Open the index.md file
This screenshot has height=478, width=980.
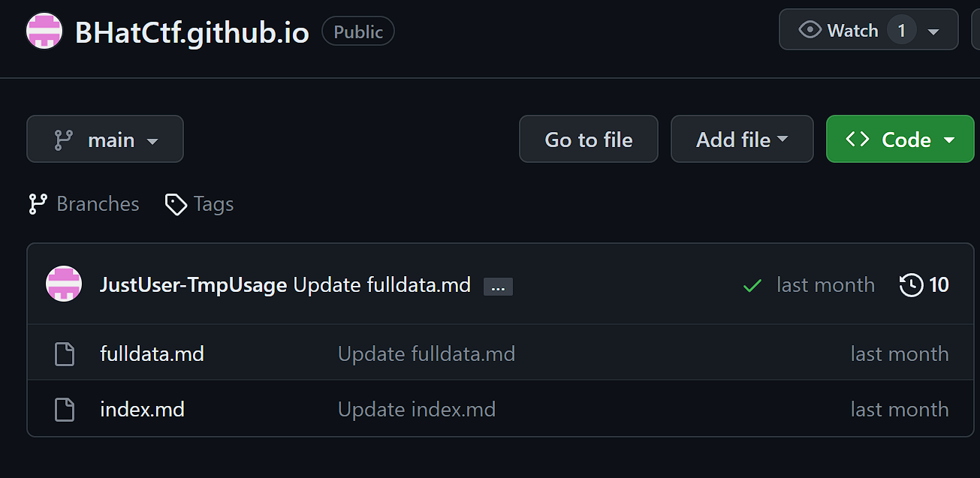point(142,408)
